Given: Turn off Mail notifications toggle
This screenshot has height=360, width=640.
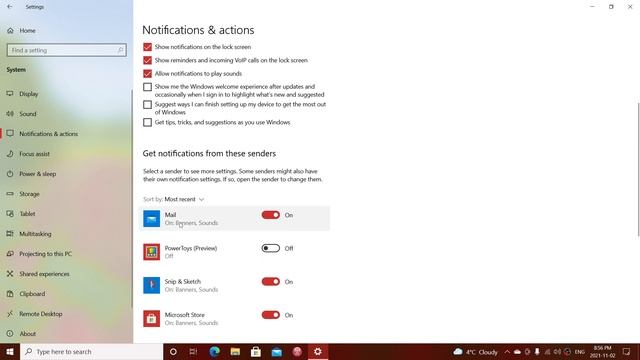Looking at the screenshot, I should [271, 215].
